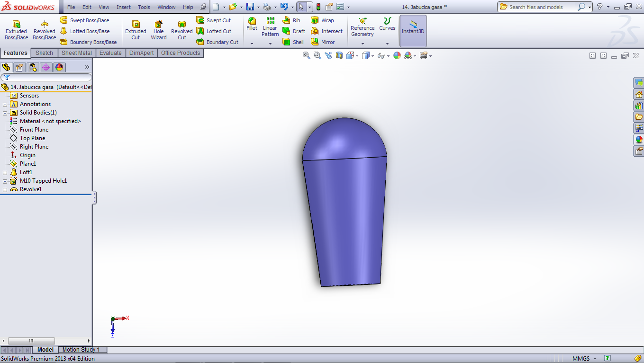This screenshot has width=644, height=363.
Task: Click Zoom to Area magnifier icon
Action: pos(317,55)
